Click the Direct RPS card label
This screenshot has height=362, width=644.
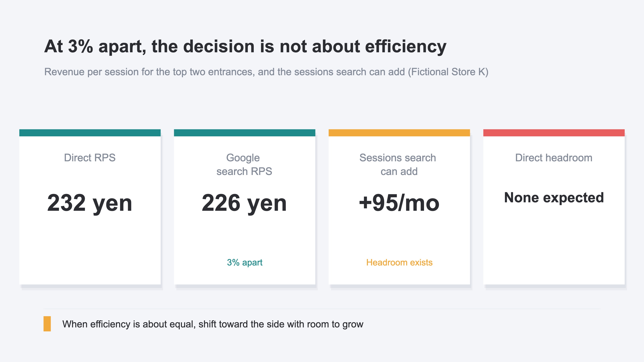pyautogui.click(x=90, y=158)
